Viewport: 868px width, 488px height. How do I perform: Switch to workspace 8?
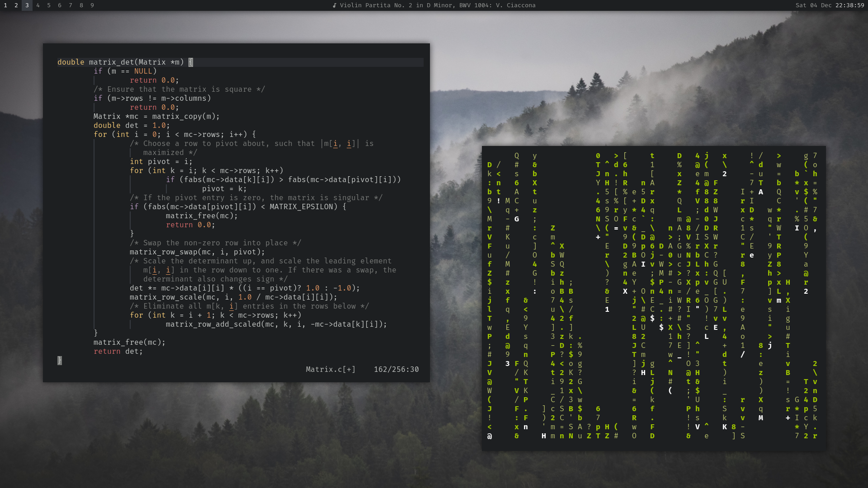tap(81, 5)
